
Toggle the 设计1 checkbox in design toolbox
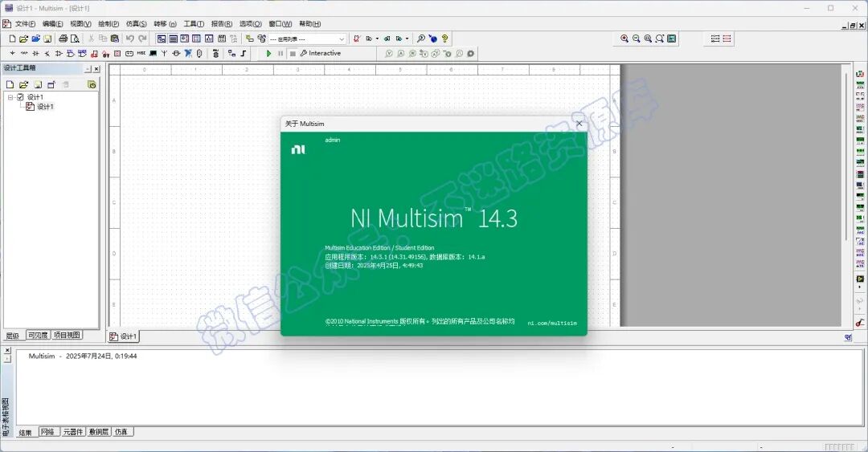click(x=20, y=97)
